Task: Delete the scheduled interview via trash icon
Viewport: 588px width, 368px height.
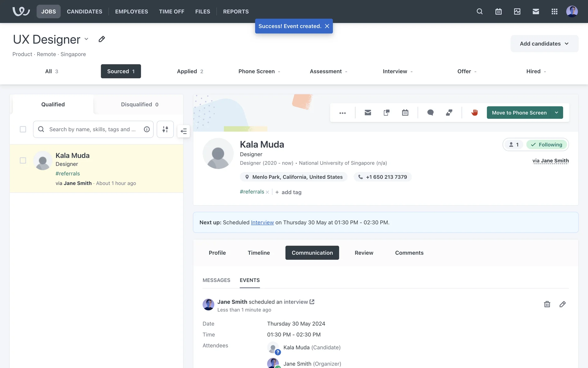Action: click(547, 304)
